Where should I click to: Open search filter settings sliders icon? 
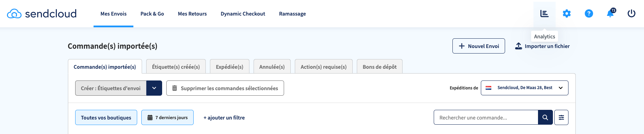(561, 117)
